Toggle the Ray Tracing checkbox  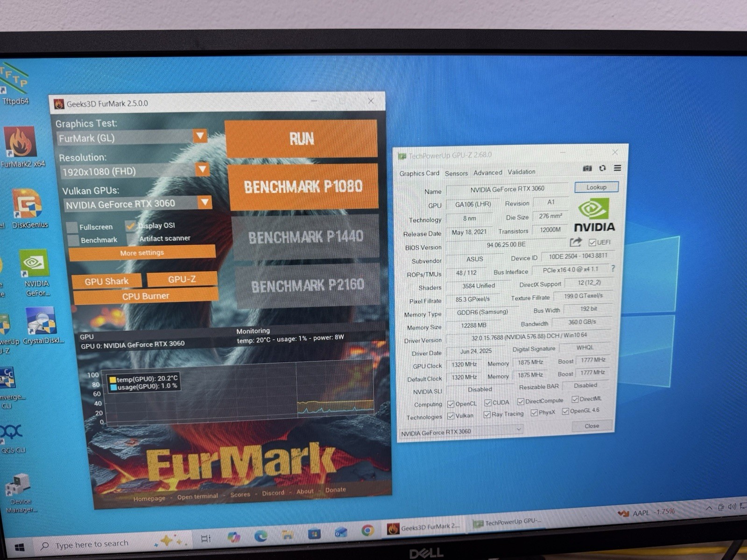click(487, 414)
